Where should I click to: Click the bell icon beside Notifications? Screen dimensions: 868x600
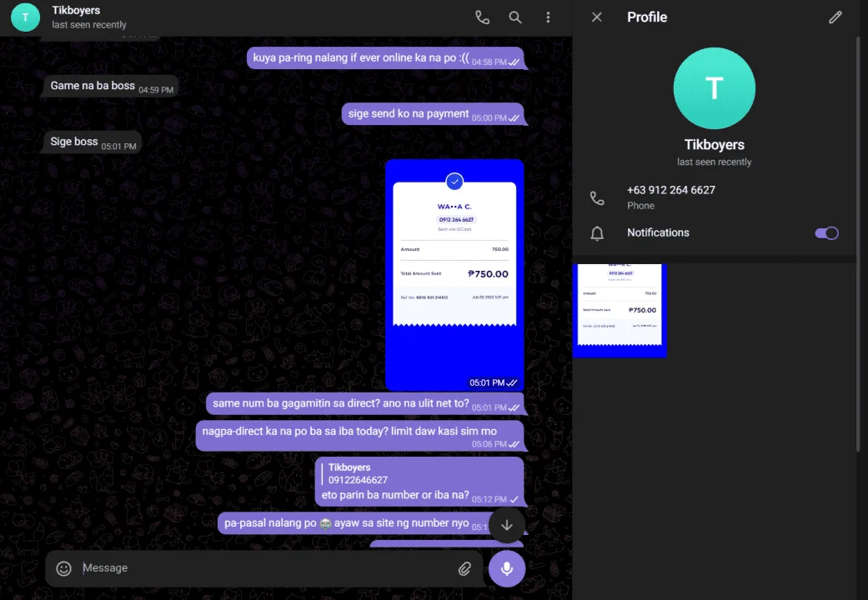597,233
